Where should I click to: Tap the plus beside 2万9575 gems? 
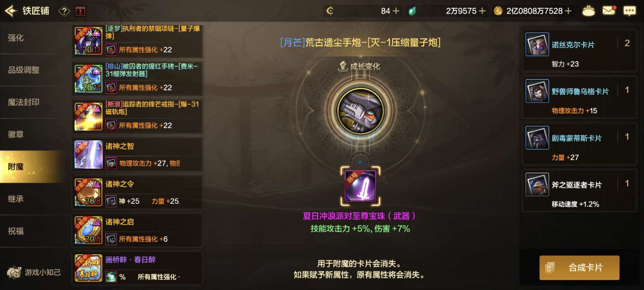click(x=482, y=11)
